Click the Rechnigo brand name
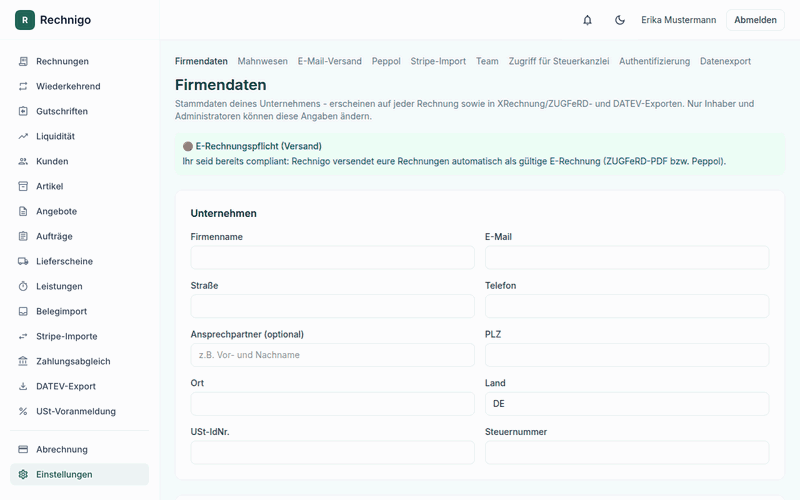The height and width of the screenshot is (500, 800). pyautogui.click(x=65, y=20)
